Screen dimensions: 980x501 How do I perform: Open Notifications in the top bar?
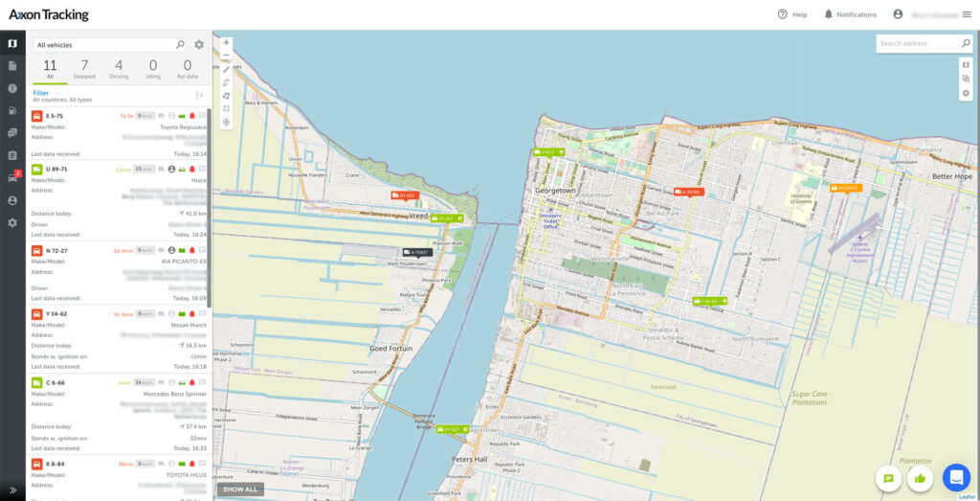pos(850,14)
